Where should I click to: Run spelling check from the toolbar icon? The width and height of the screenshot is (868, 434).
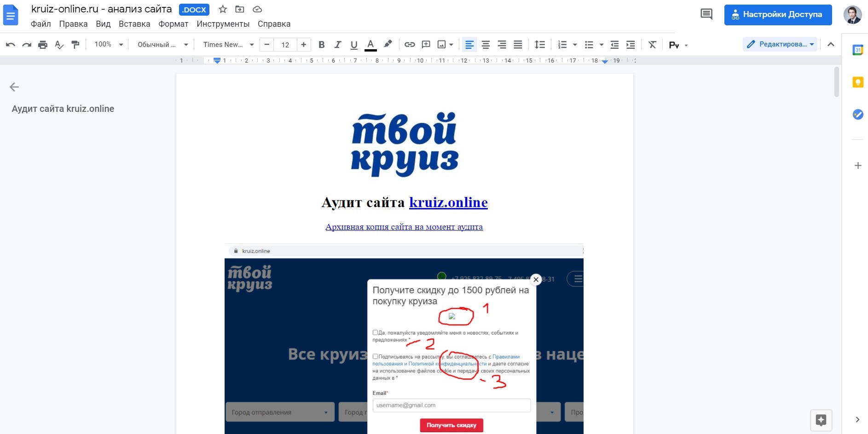(x=59, y=44)
